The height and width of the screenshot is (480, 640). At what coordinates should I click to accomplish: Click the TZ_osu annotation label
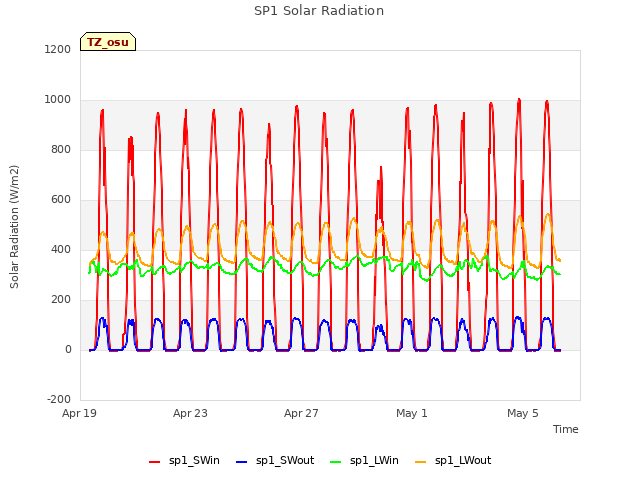pos(108,42)
